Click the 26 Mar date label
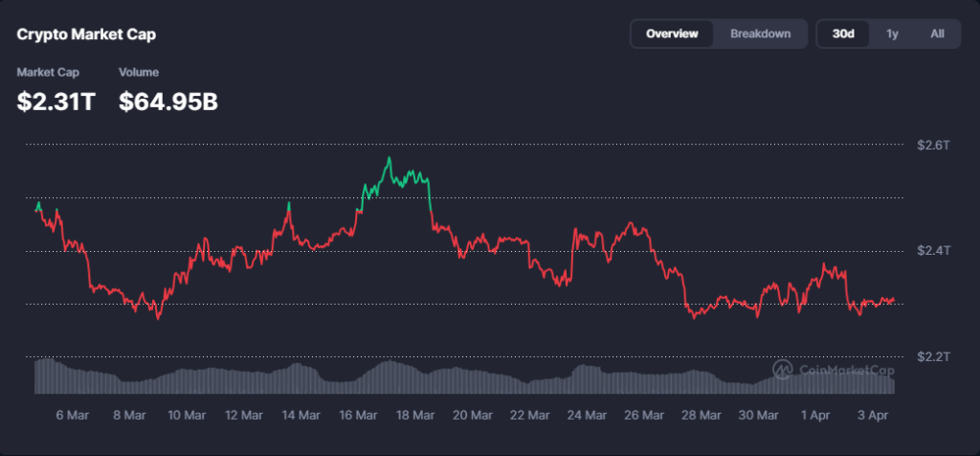The height and width of the screenshot is (456, 980). click(x=645, y=415)
